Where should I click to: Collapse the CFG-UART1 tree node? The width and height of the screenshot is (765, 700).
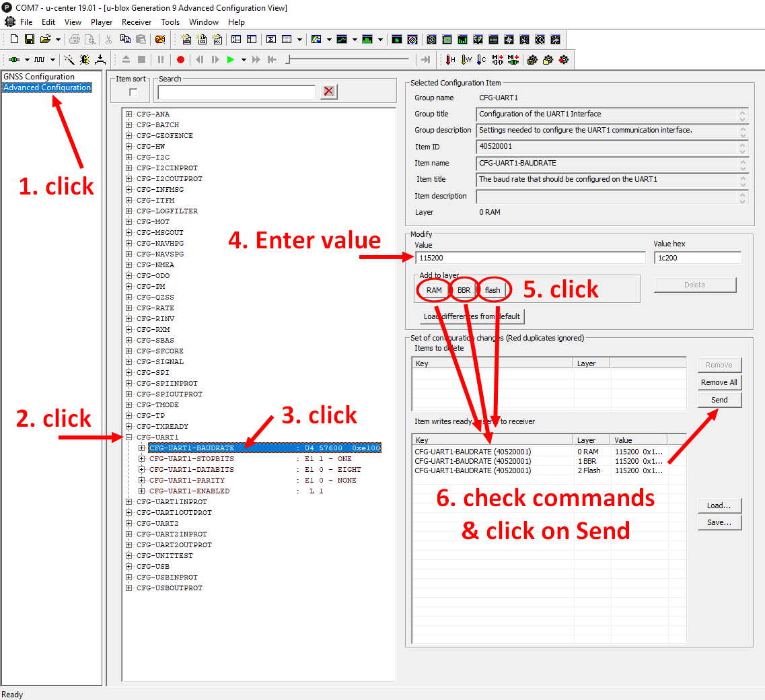(129, 437)
